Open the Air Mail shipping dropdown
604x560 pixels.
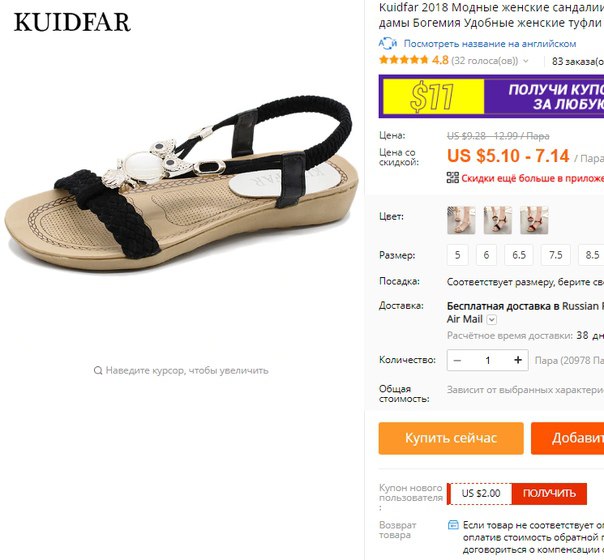(492, 320)
